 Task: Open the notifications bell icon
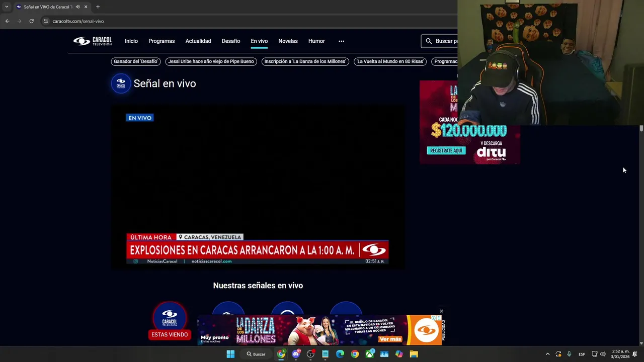(635, 354)
